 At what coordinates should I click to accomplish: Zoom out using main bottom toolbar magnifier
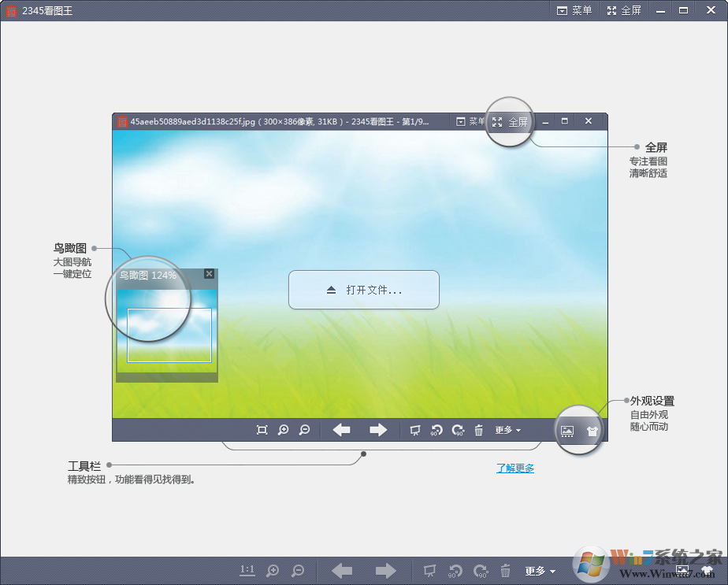[298, 572]
